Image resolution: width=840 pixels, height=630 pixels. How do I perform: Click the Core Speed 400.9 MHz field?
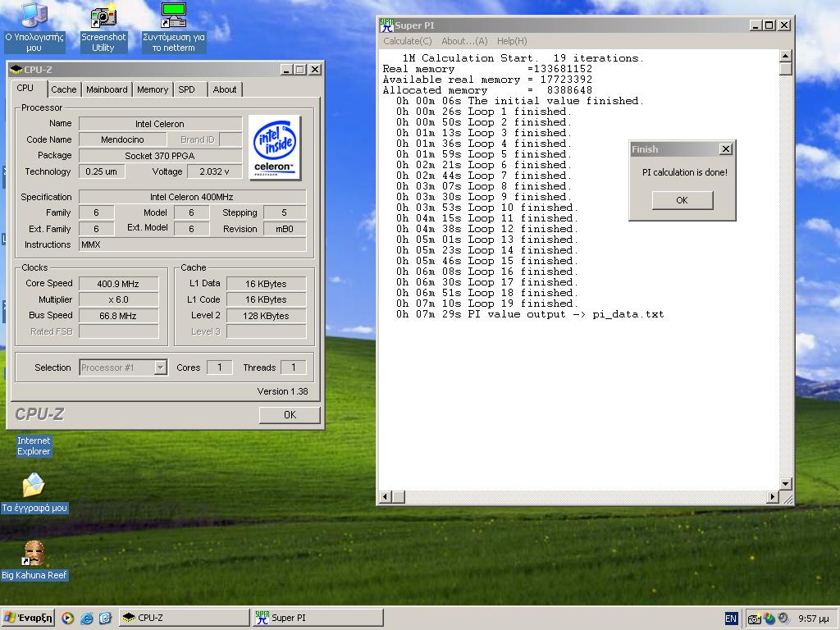(x=118, y=284)
